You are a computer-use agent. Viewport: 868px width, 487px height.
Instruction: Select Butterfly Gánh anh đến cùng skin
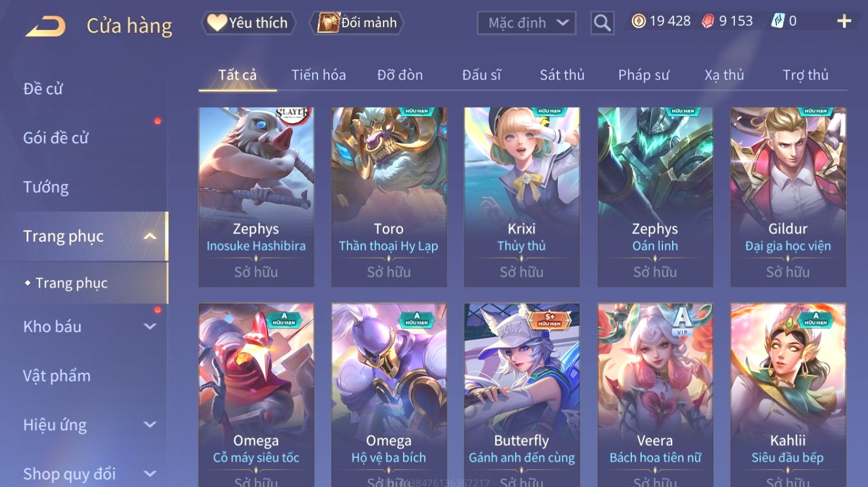[x=522, y=395]
